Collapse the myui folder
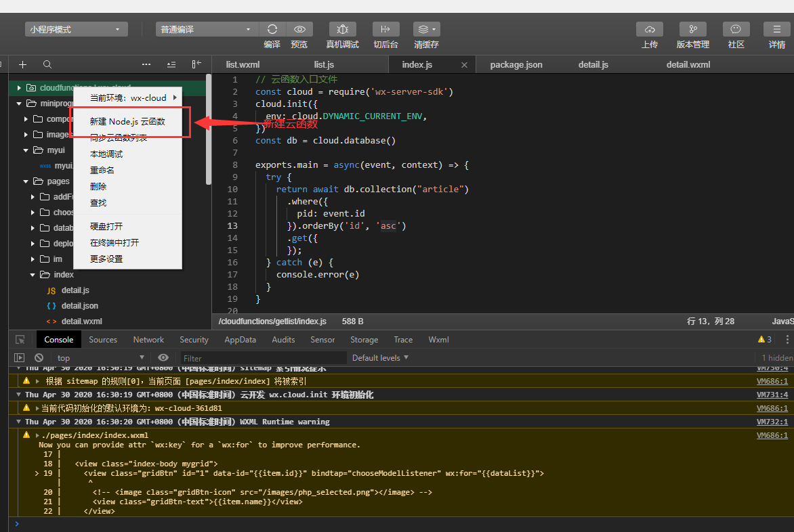 pyautogui.click(x=26, y=150)
